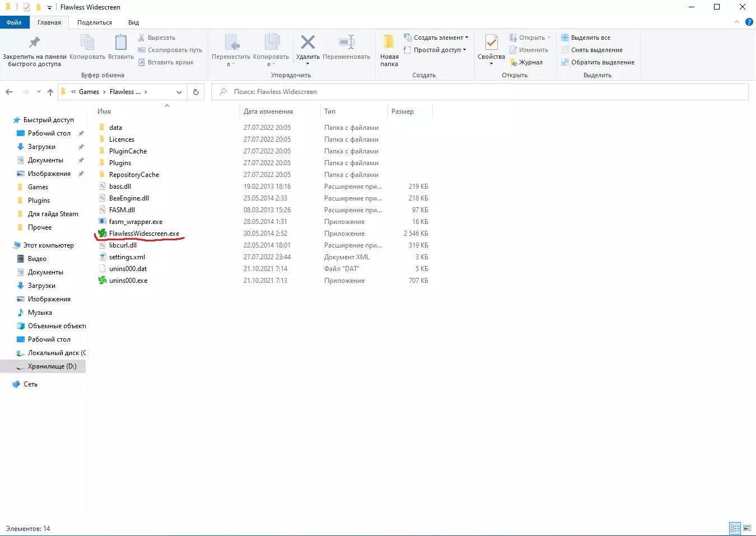Image resolution: width=756 pixels, height=536 pixels.
Task: Click Games in the address breadcrumb
Action: [89, 92]
